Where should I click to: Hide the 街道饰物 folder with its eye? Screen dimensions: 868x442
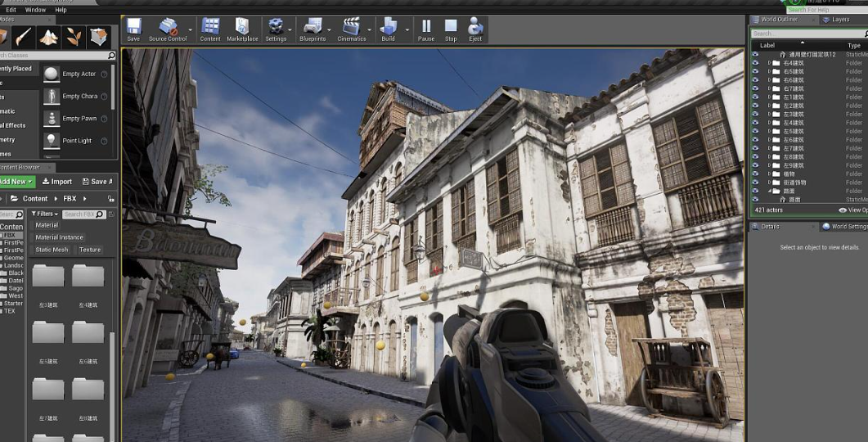755,183
